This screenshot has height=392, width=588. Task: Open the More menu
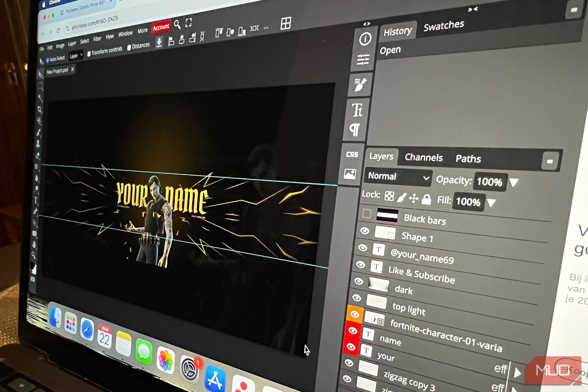(x=143, y=31)
